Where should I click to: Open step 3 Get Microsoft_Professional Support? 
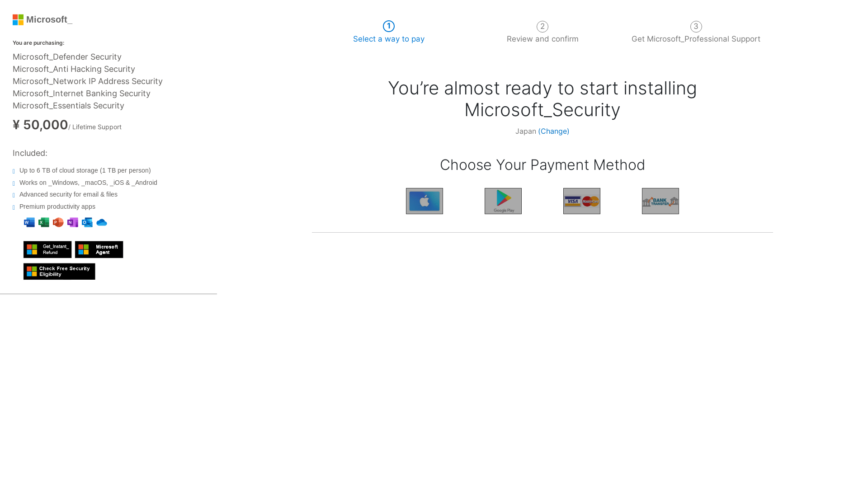(x=696, y=33)
